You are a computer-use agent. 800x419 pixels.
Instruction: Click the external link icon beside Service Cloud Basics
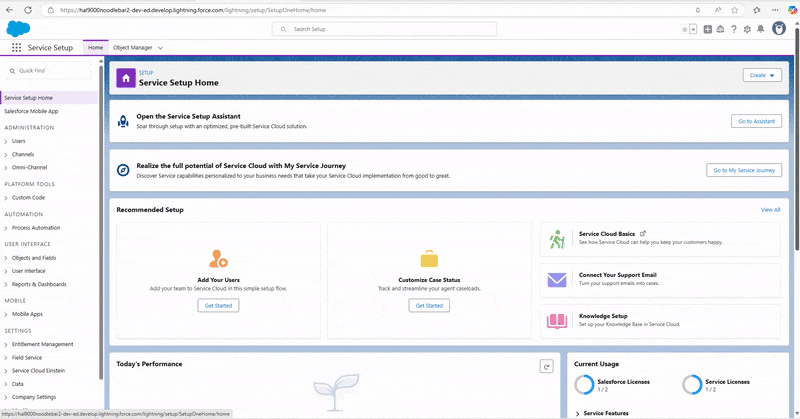tap(643, 233)
